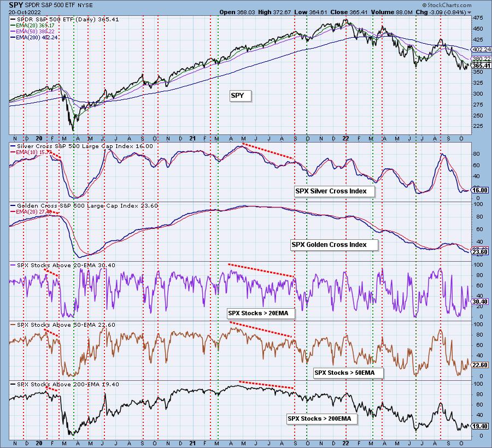This screenshot has width=492, height=448.
Task: Click the SPX Stocks > 20EMA annotation box
Action: pyautogui.click(x=261, y=313)
